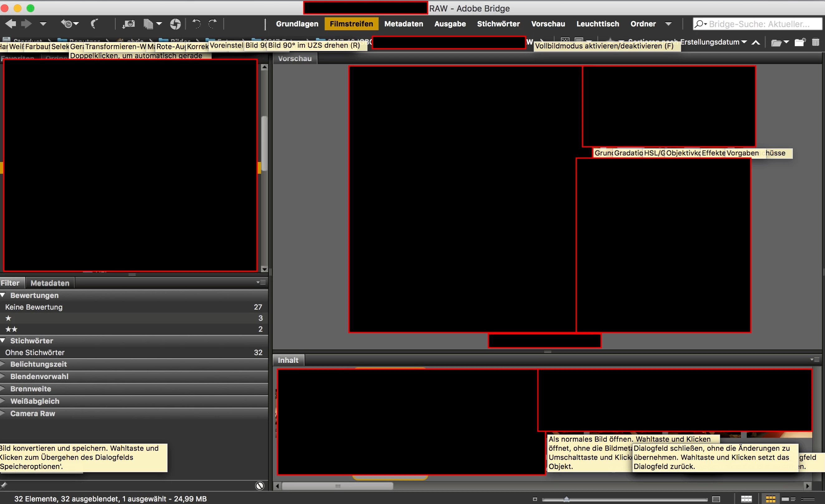Filter by Ohne Stichwörter entry
The height and width of the screenshot is (504, 825).
click(35, 352)
